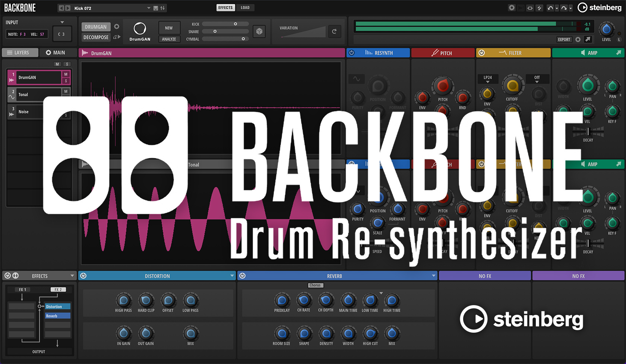Viewport: 626px width, 364px height.
Task: Click the fit-window icon in top toolbar
Action: click(530, 8)
